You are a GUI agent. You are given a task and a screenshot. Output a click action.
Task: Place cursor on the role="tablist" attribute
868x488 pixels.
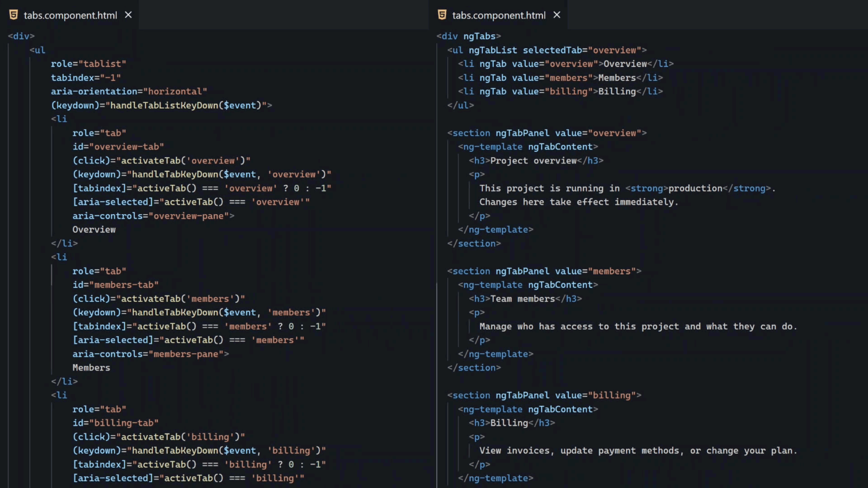89,64
